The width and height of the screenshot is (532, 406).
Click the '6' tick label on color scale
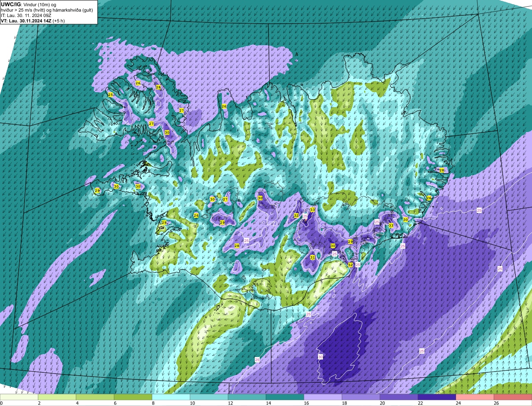pyautogui.click(x=115, y=403)
